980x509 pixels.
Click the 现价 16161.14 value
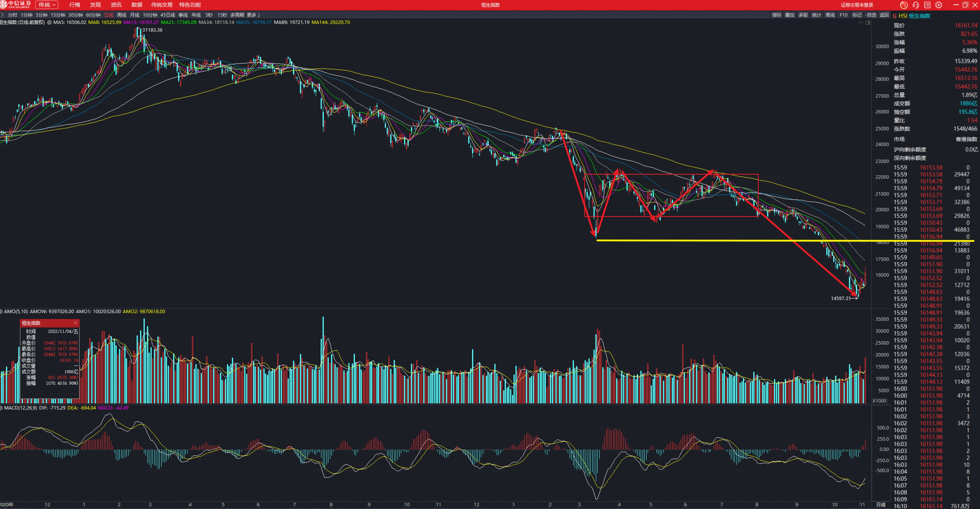pos(966,26)
